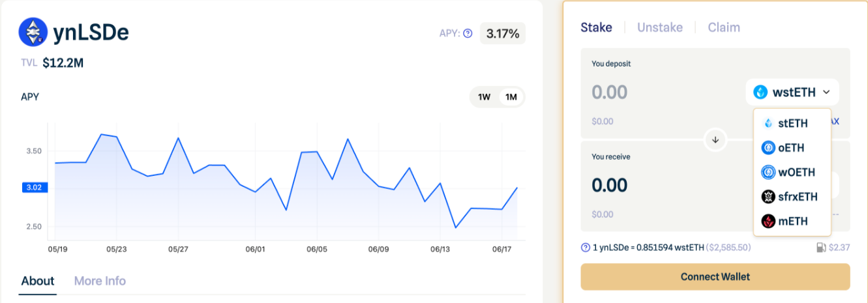Choose wOETH from the token list
The height and width of the screenshot is (303, 868).
pyautogui.click(x=792, y=173)
